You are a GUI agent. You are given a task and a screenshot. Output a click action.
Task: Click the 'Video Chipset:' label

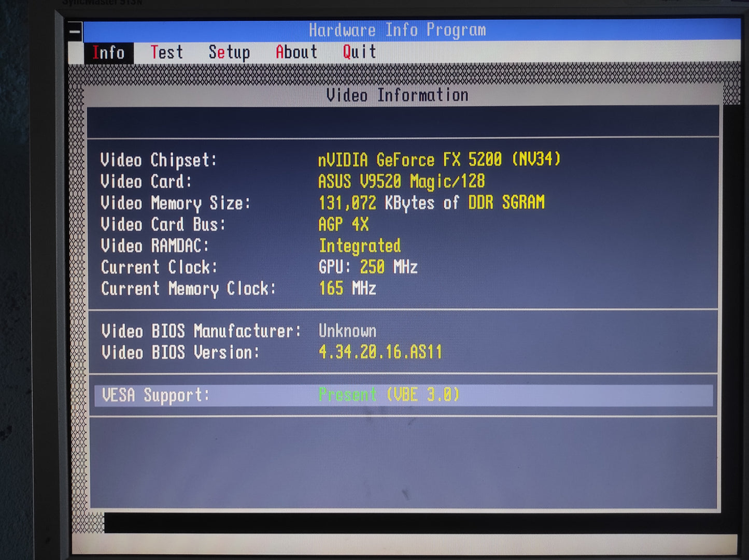click(x=159, y=160)
